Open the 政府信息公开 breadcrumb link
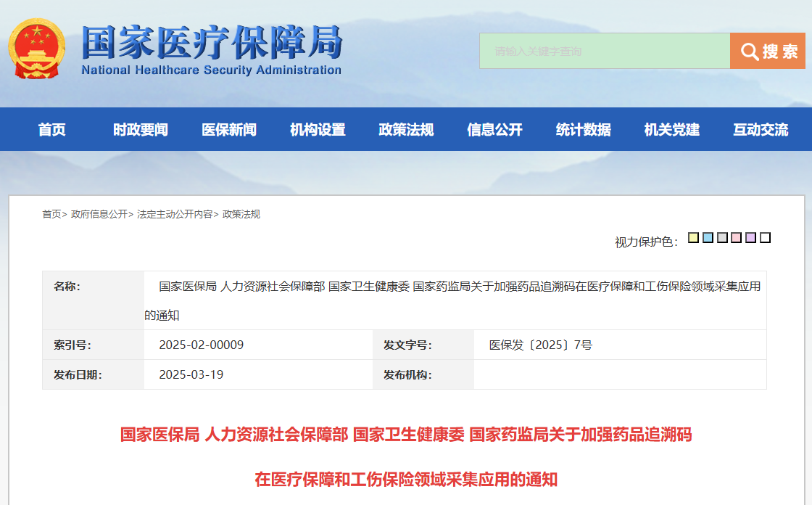The height and width of the screenshot is (505, 812). 99,214
